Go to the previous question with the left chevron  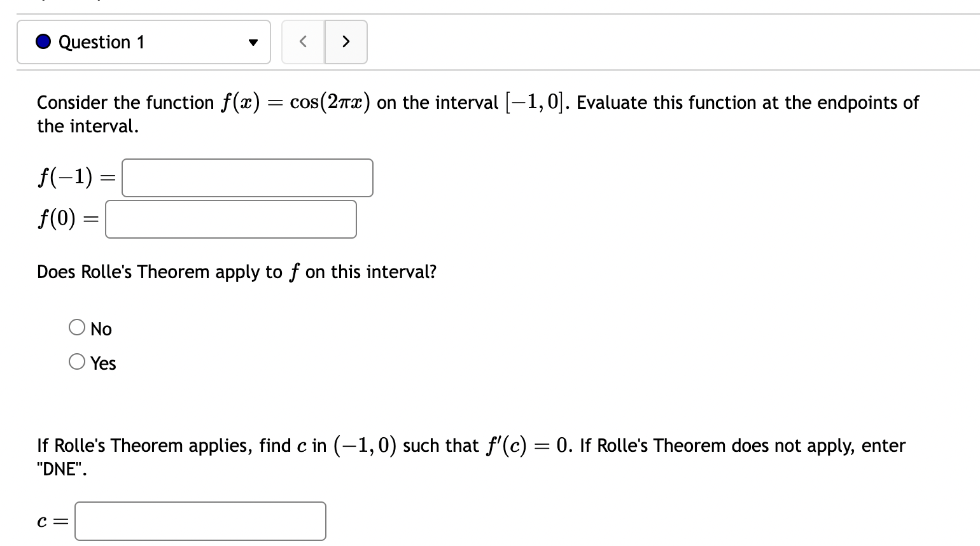[x=303, y=42]
